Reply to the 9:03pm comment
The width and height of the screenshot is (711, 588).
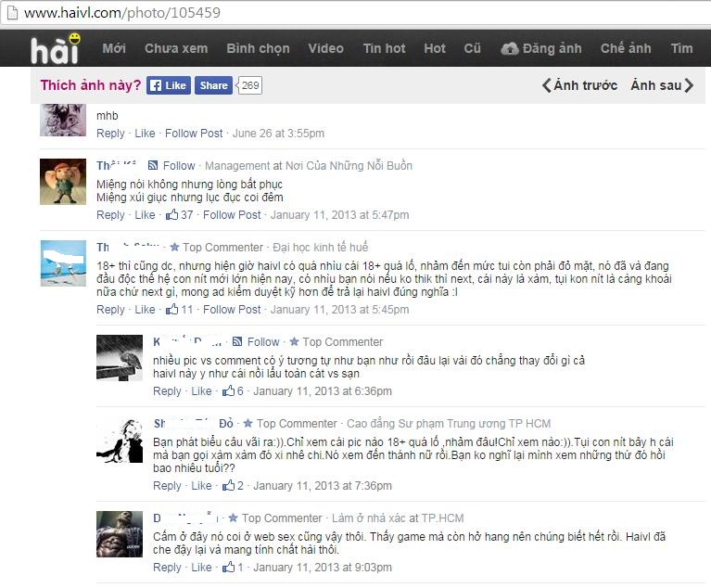tap(167, 567)
